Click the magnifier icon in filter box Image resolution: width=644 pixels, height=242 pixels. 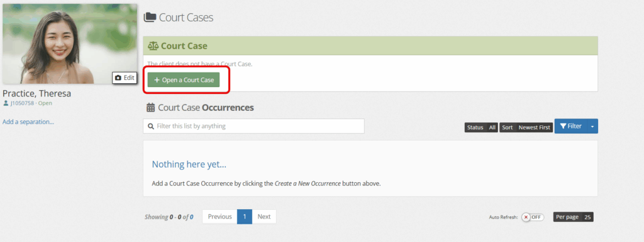tap(151, 126)
